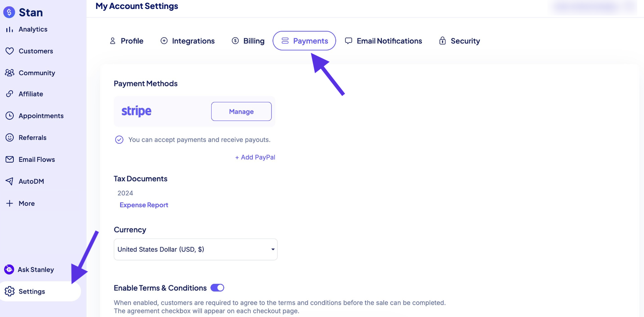The width and height of the screenshot is (644, 317).
Task: Open the 2024 Expense Report link
Action: pyautogui.click(x=144, y=205)
